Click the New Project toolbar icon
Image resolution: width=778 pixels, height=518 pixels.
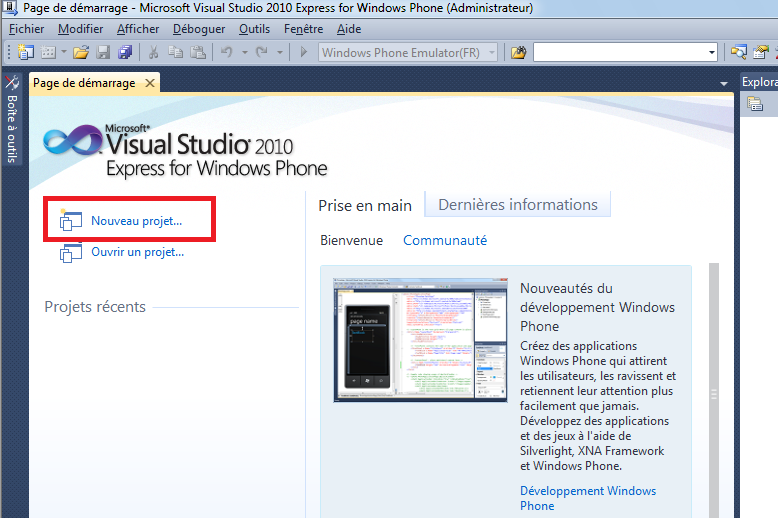(25, 52)
